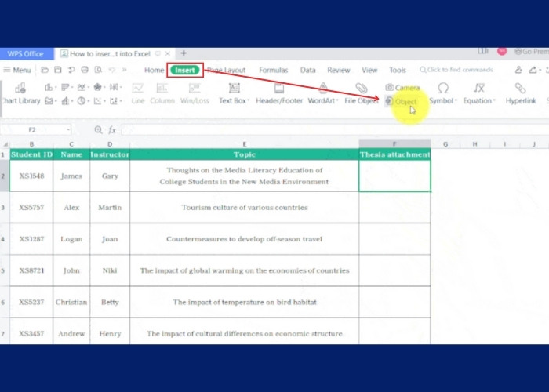Switch to the Home tab
The height and width of the screenshot is (392, 549).
[155, 70]
